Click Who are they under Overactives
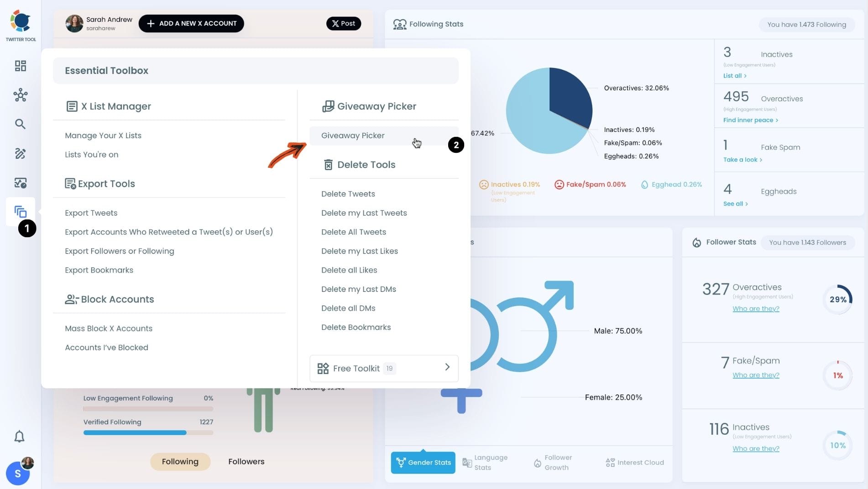868x489 pixels. pos(756,309)
